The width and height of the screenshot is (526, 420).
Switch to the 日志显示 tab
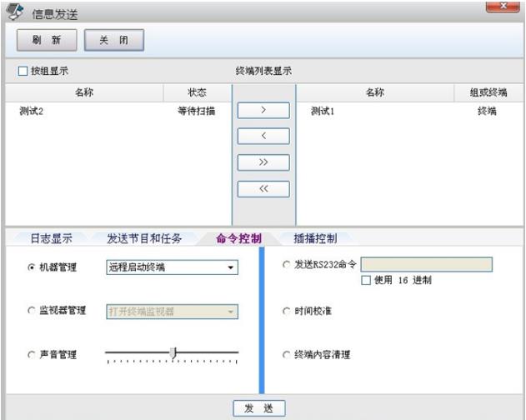click(52, 238)
